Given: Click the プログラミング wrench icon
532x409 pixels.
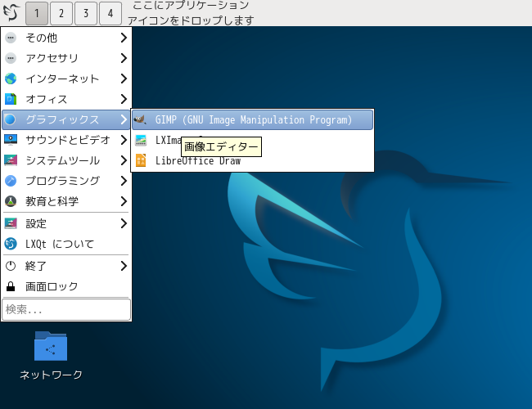Looking at the screenshot, I should [x=11, y=181].
